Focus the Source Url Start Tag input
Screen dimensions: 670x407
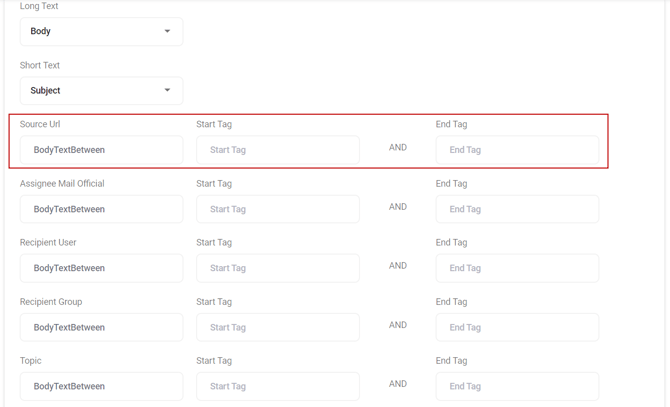(x=277, y=150)
